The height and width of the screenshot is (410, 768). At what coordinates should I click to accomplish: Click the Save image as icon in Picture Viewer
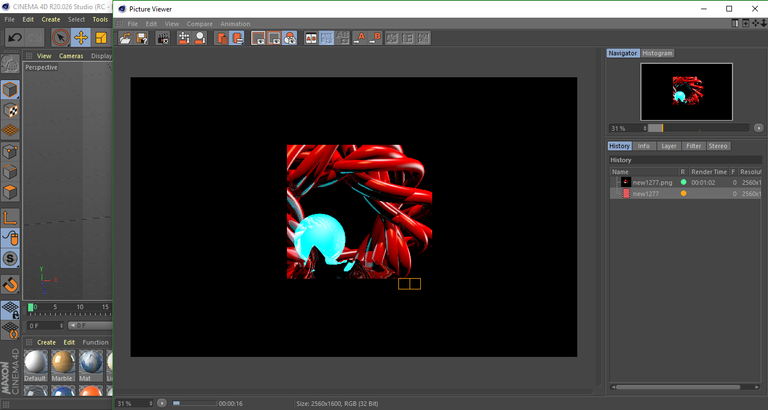click(142, 38)
